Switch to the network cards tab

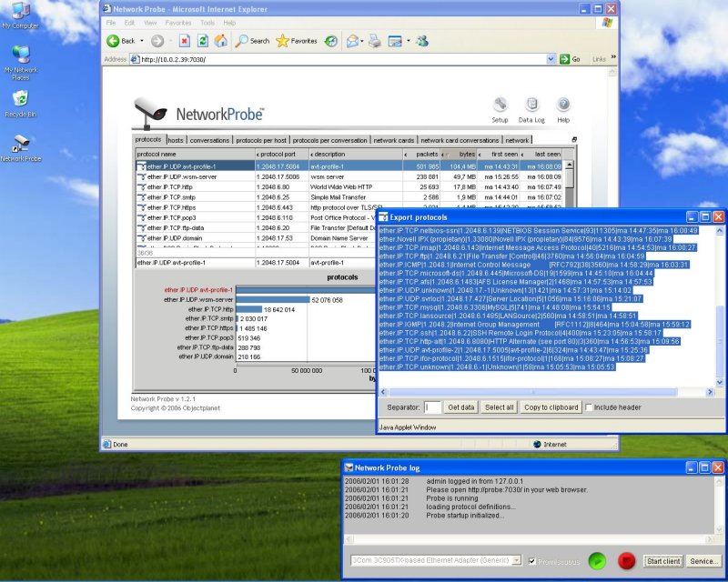coord(394,140)
